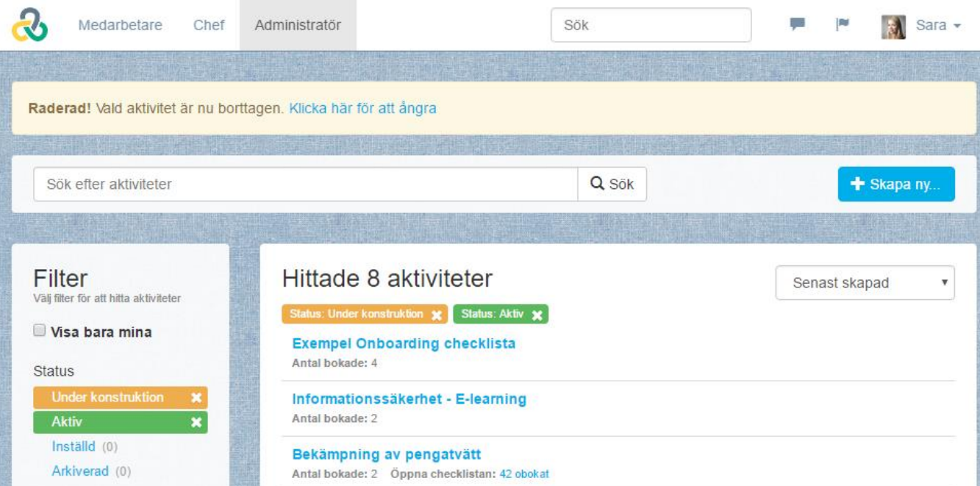Open 'Exempel Onboarding checklista' activity
The image size is (980, 486).
404,343
